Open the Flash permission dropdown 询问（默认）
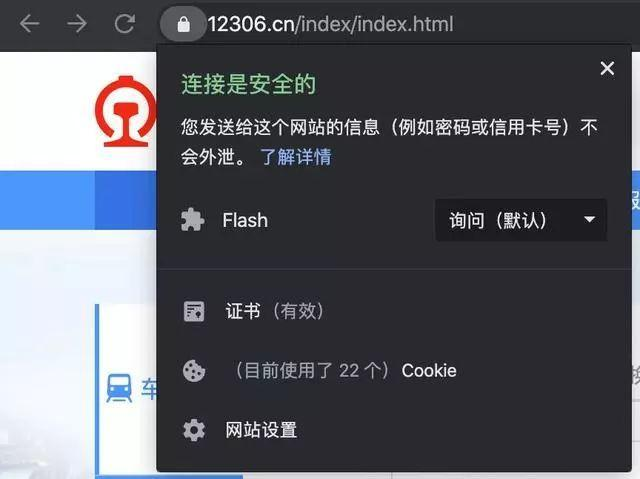640x479 pixels. click(521, 220)
